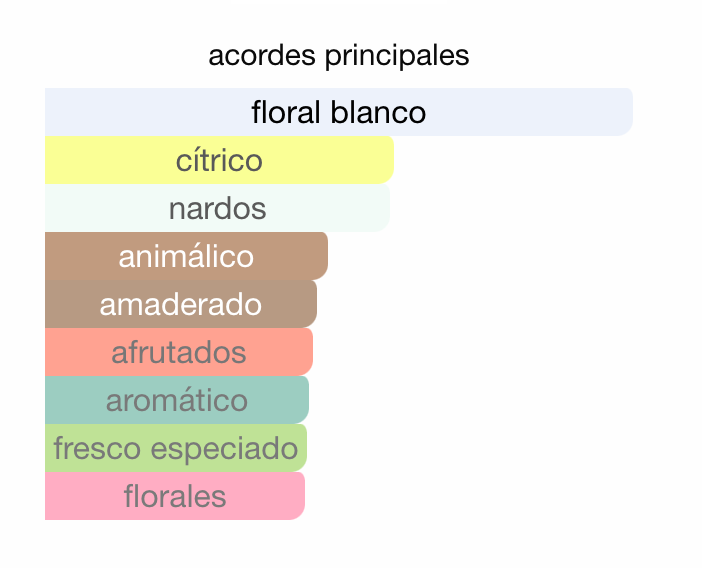Screen dimensions: 702x568
Task: Click the 'acordes principales' heading
Action: point(338,55)
